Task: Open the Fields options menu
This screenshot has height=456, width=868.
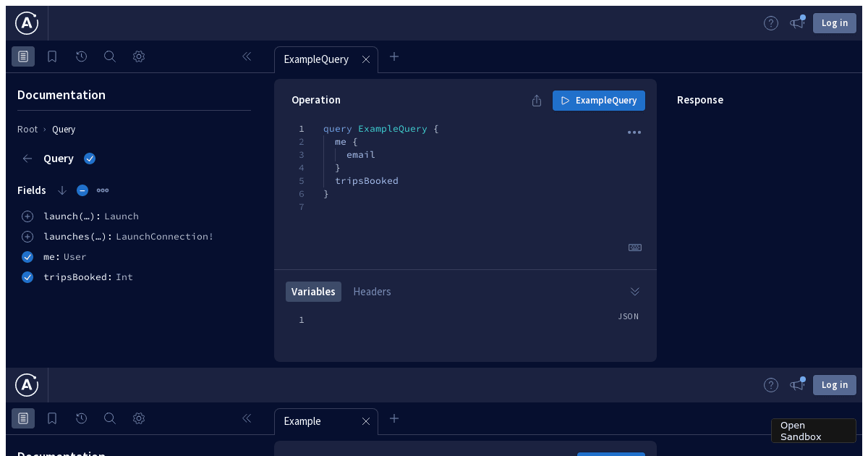Action: pyautogui.click(x=102, y=190)
